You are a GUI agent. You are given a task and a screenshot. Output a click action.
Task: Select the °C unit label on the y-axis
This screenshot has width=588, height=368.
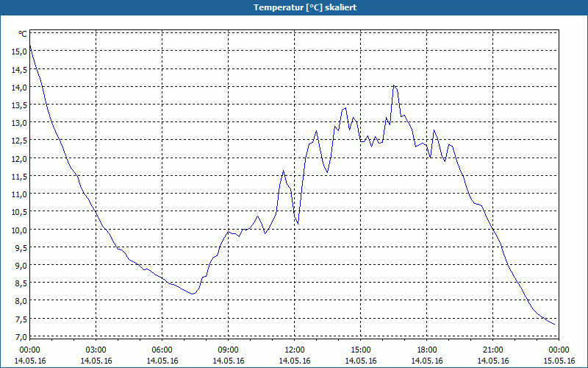23,34
